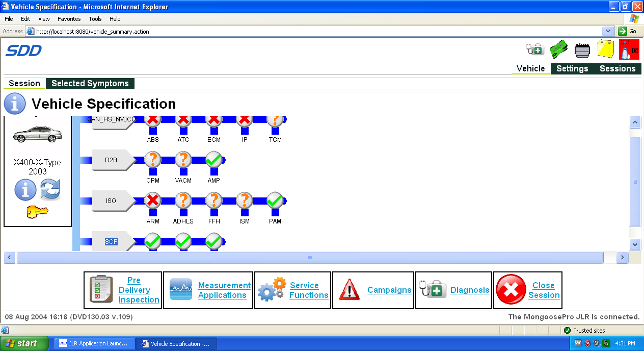Open the Selected Symptoms tab
Image resolution: width=644 pixels, height=351 pixels.
[x=90, y=83]
